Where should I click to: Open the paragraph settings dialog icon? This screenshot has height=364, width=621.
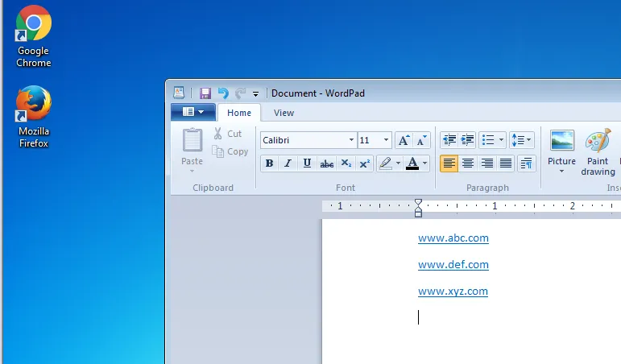point(527,163)
